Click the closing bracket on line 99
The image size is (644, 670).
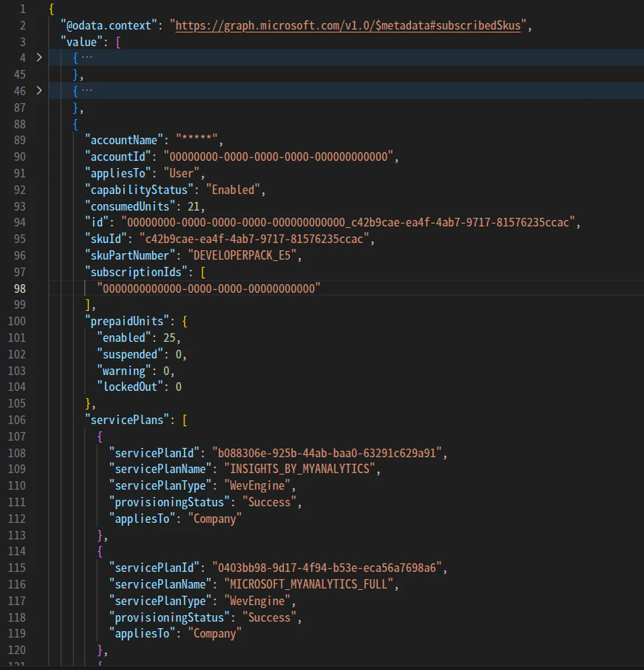click(87, 305)
